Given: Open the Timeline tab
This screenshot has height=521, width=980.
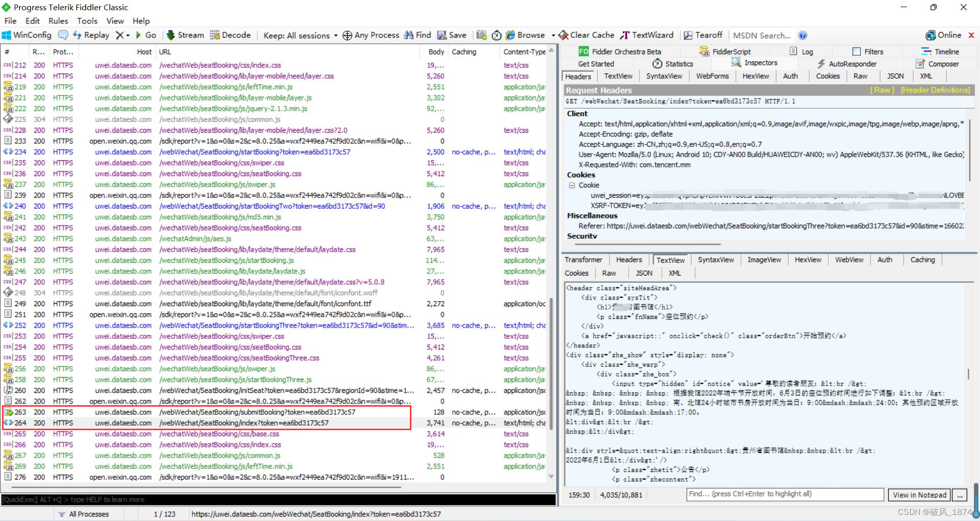Looking at the screenshot, I should (x=940, y=52).
